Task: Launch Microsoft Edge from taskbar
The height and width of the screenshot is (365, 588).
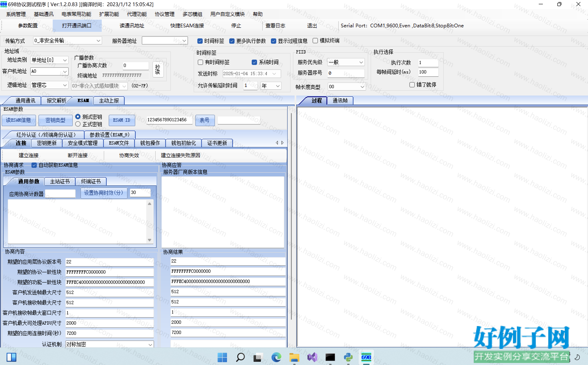Action: 276,357
